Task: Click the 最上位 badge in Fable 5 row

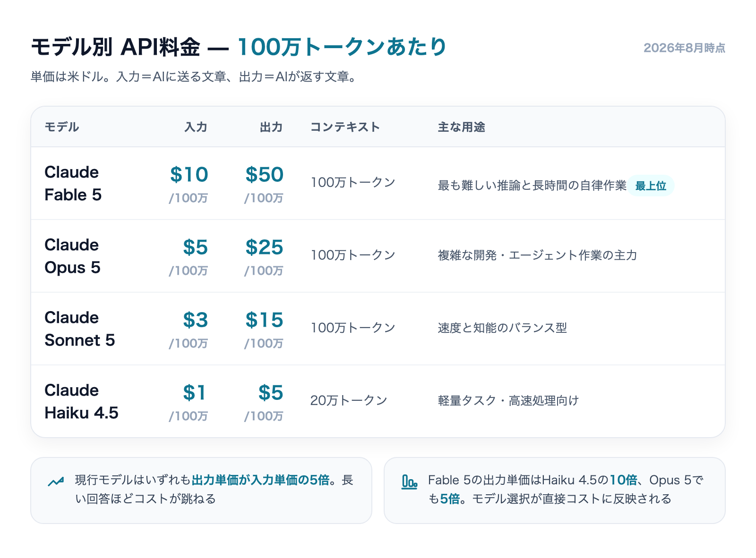Action: (651, 186)
